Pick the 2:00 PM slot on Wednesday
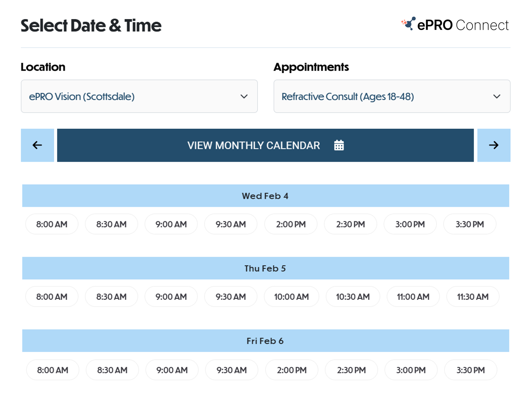This screenshot has height=412, width=532. pos(291,224)
